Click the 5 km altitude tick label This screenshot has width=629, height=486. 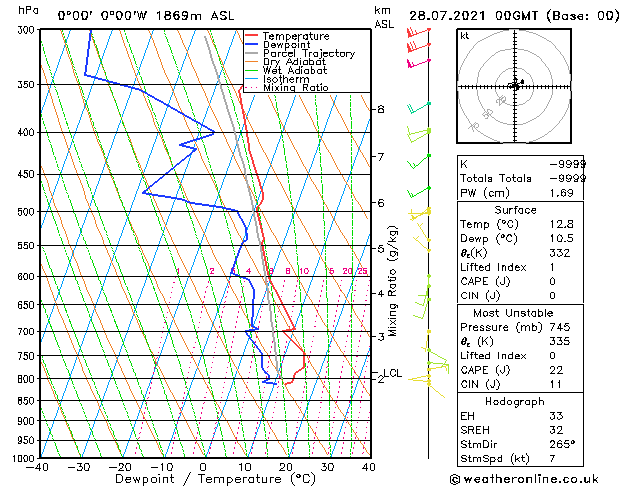coord(381,249)
